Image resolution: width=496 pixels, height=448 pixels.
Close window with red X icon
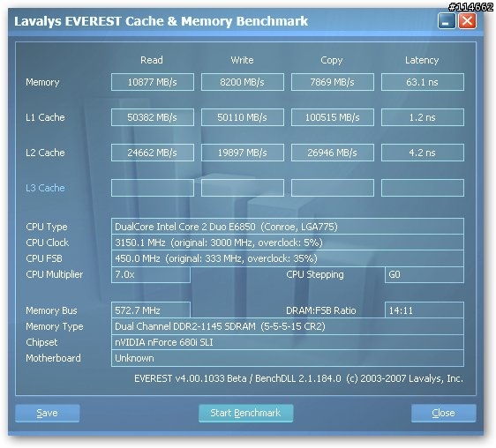[x=467, y=21]
